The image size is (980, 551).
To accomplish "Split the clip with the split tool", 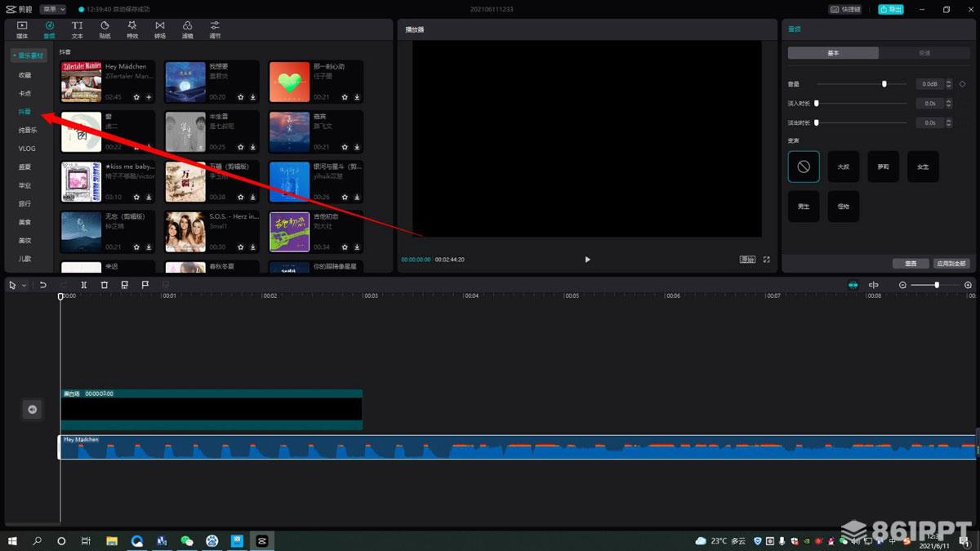I will tap(83, 285).
